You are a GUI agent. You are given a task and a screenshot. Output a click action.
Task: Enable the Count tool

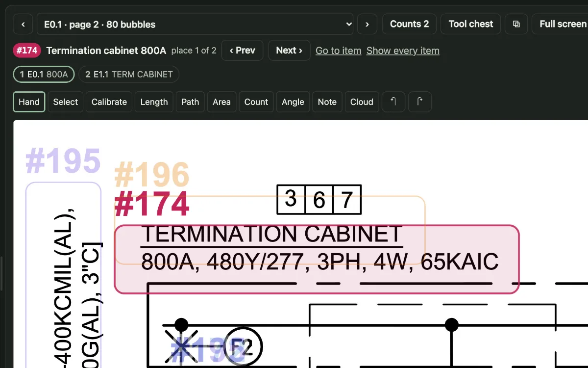tap(256, 102)
